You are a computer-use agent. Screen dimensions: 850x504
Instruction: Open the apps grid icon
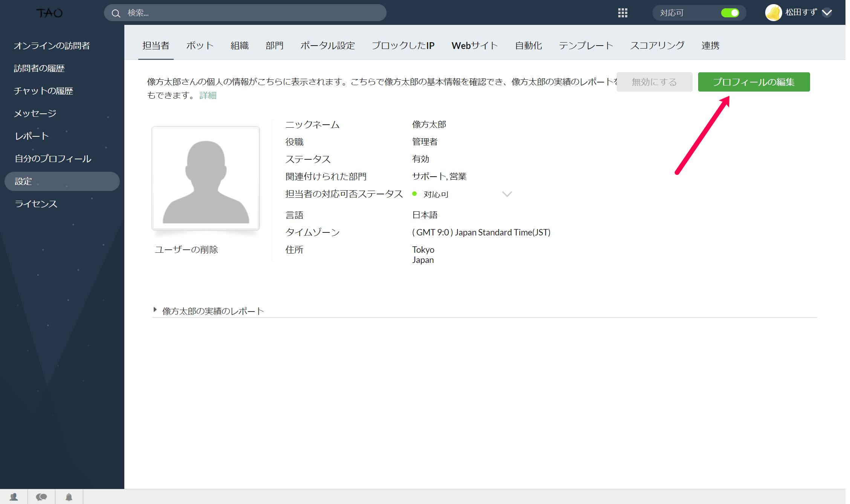click(622, 13)
